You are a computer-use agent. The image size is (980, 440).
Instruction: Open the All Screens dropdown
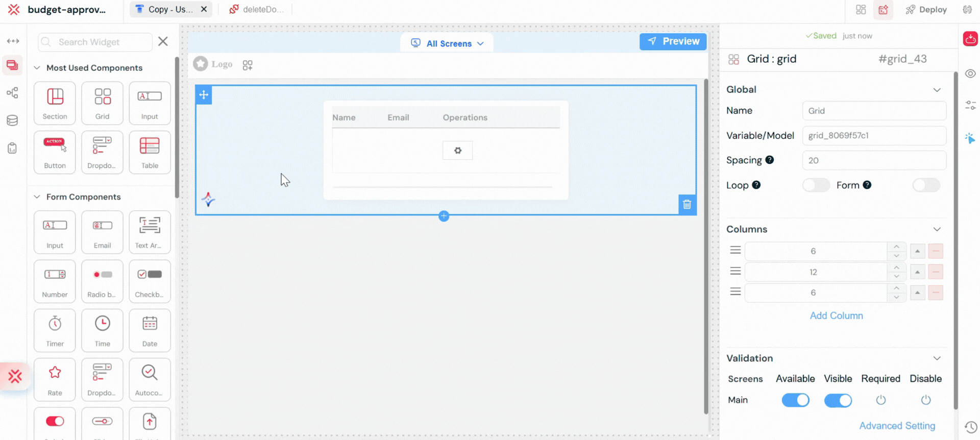447,43
